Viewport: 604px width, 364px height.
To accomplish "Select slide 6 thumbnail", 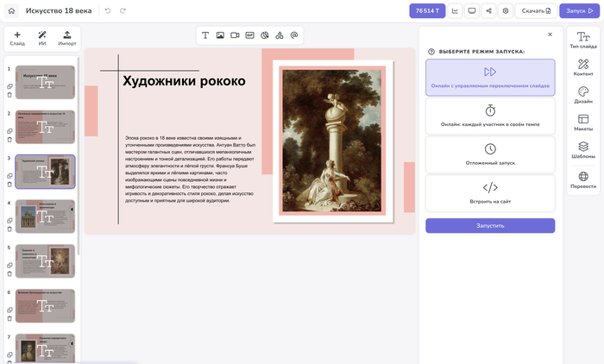I will pos(45,305).
